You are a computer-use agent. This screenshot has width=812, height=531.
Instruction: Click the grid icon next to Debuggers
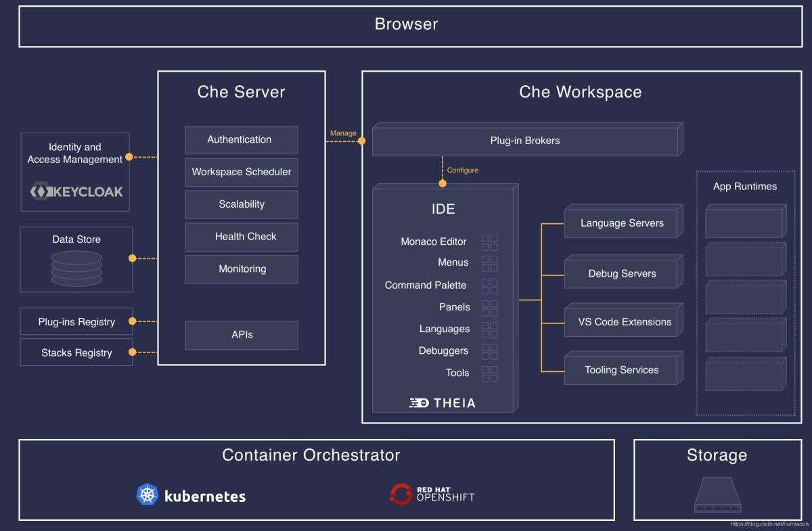tap(489, 351)
